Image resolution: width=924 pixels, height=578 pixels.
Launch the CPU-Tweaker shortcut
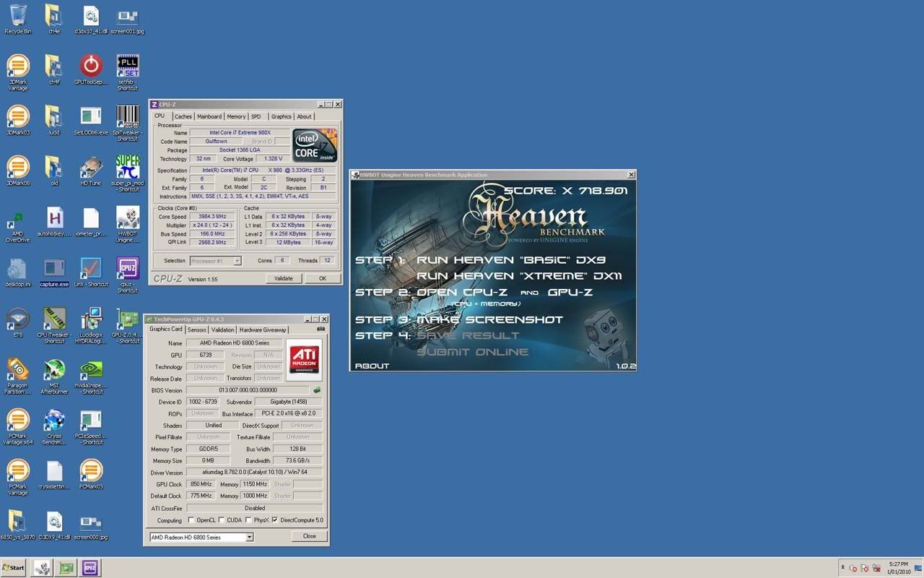(54, 319)
